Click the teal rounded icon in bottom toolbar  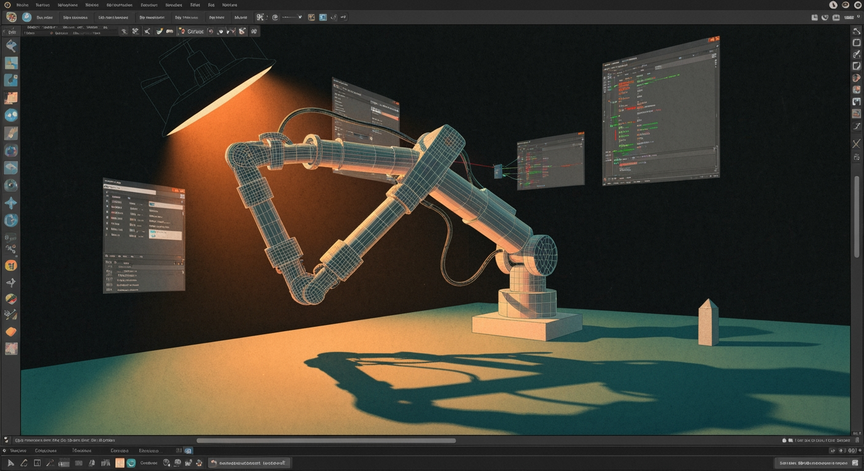click(x=131, y=463)
